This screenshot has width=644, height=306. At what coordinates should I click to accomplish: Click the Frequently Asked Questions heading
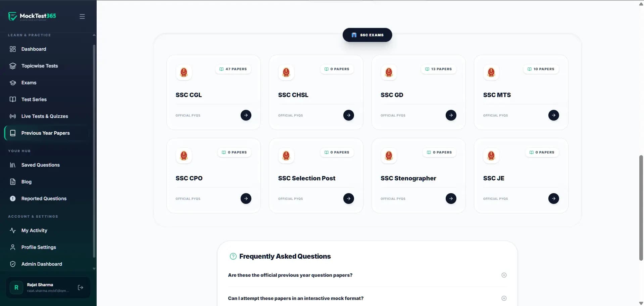click(285, 256)
